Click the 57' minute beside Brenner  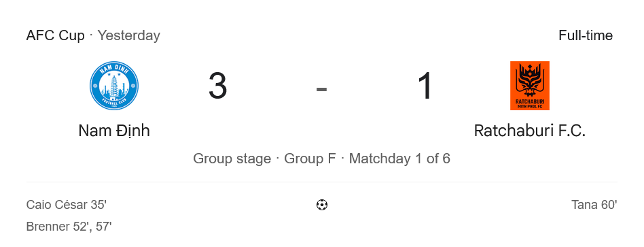coord(104,227)
